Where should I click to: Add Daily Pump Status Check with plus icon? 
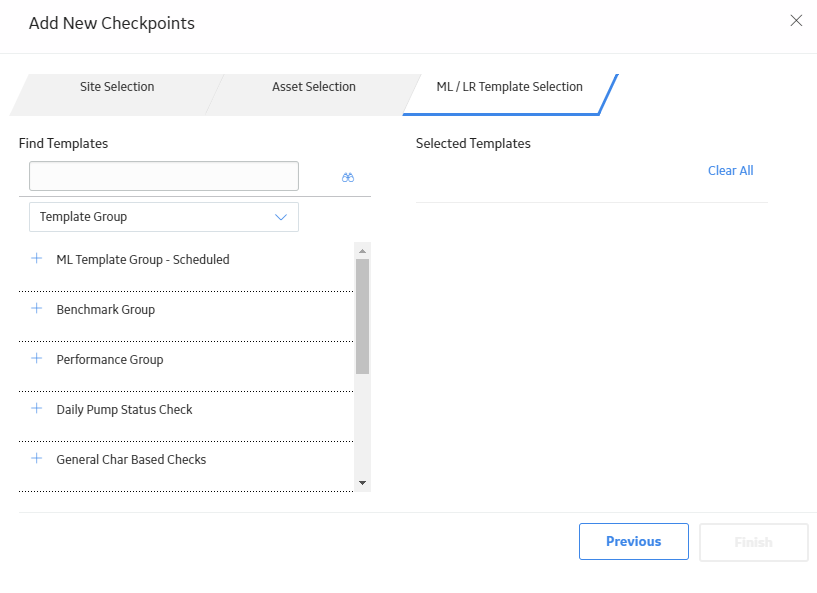pos(36,409)
